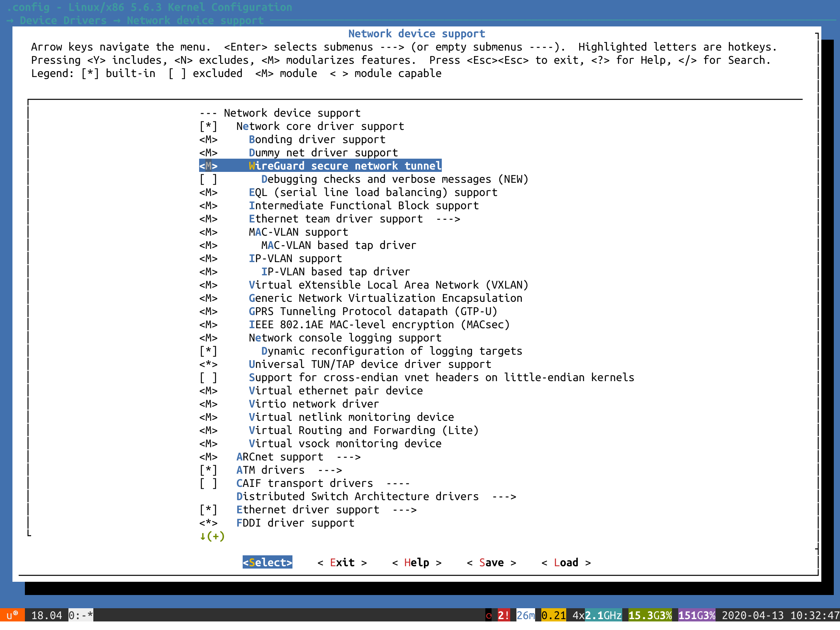The height and width of the screenshot is (630, 840).
Task: Click the 0.21 load average indicator
Action: (553, 616)
